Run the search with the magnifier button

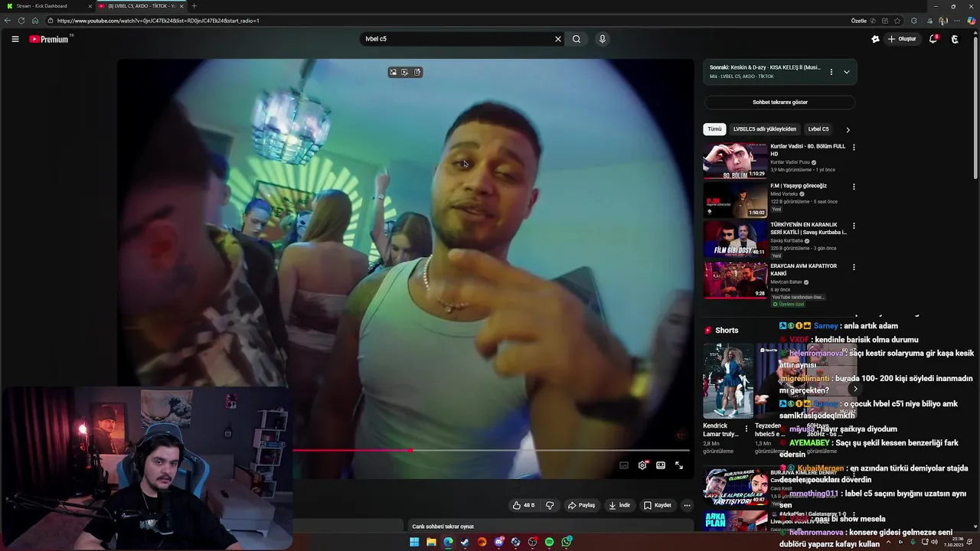(577, 39)
